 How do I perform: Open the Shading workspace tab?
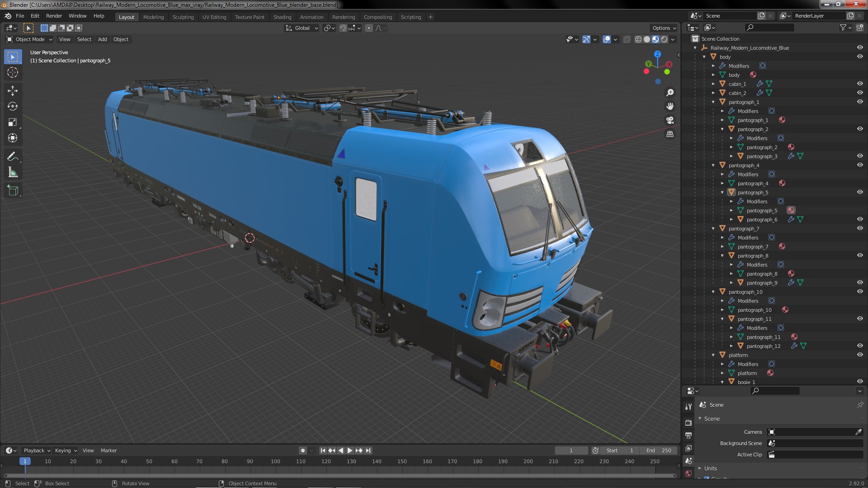[282, 17]
